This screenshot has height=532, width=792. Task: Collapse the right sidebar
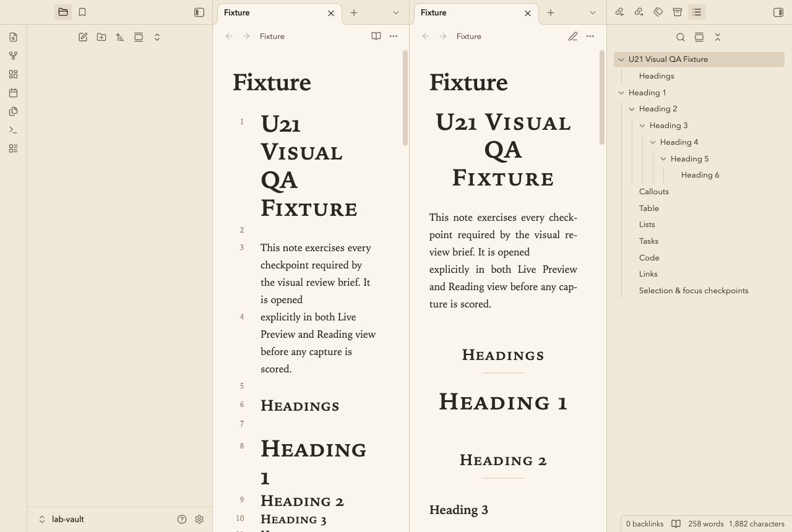pyautogui.click(x=778, y=12)
